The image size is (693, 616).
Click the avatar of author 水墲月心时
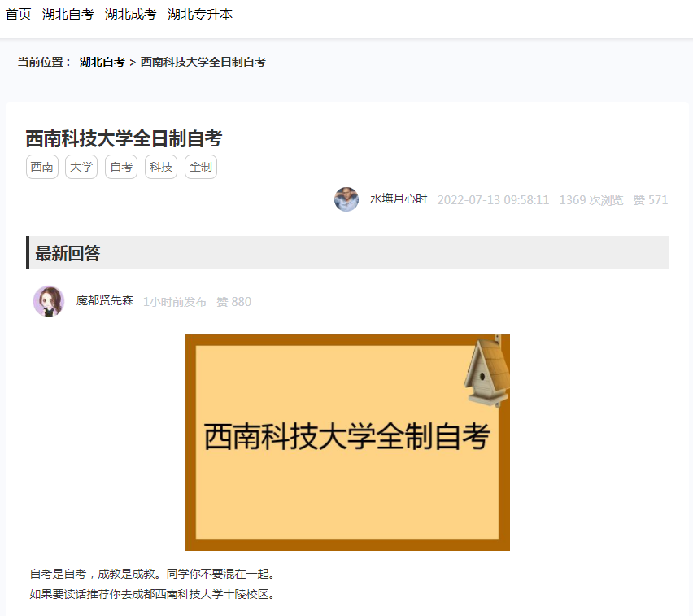[346, 199]
